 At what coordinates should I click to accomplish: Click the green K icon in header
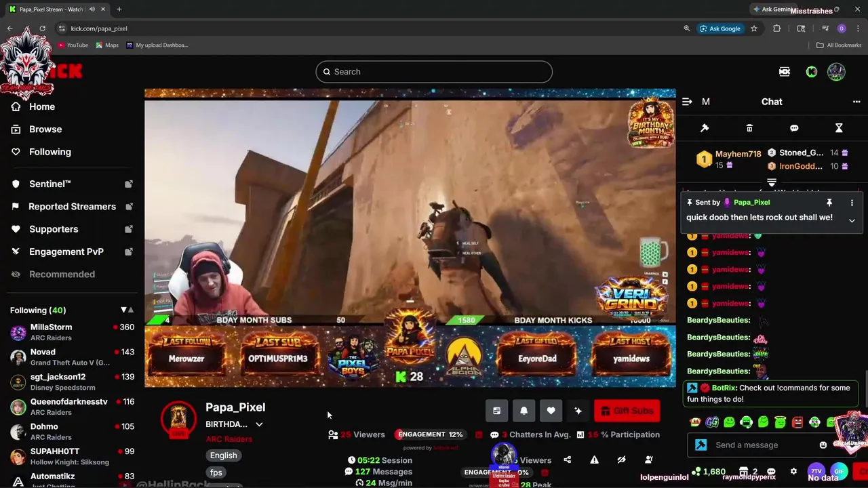811,72
